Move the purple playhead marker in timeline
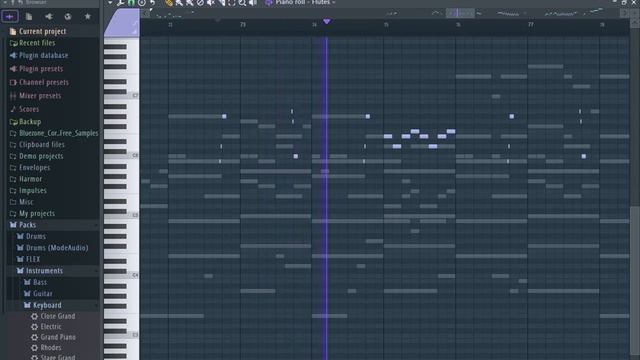 (327, 21)
